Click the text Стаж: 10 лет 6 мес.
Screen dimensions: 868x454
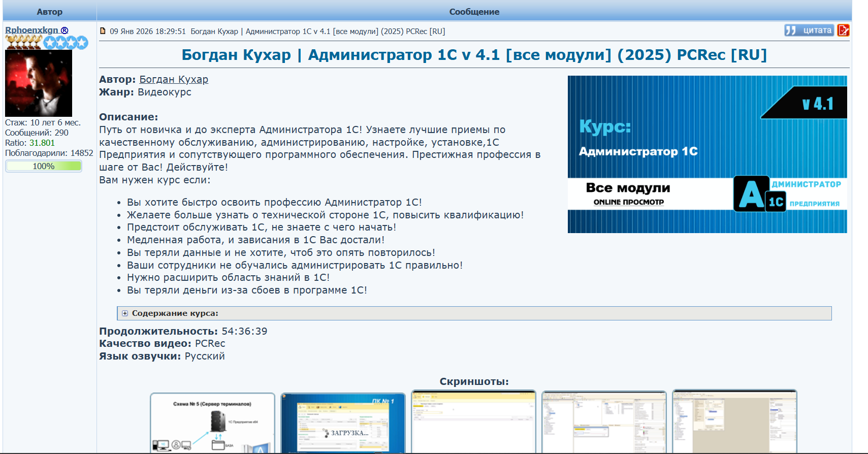tap(43, 122)
